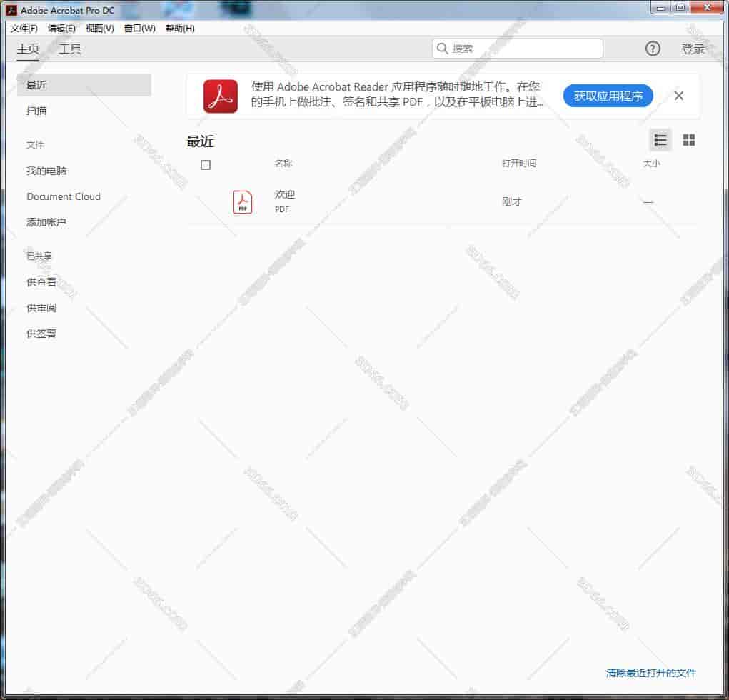
Task: Click the 刚才 opened-time cell
Action: pos(511,201)
